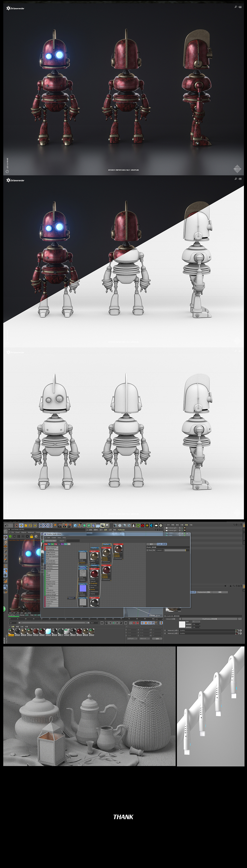Click Octane target light concentric icon
Screen dimensions: 247x868
tap(161, 525)
